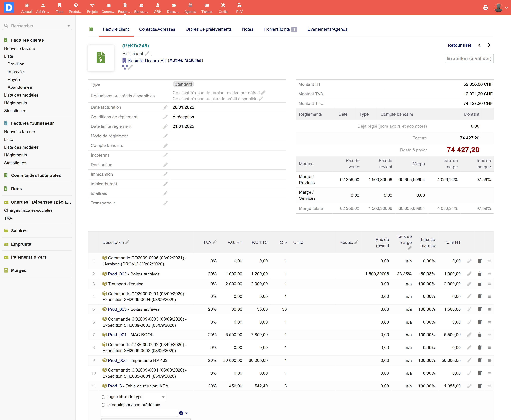Go to previous invoice arrow
511x420 pixels.
pyautogui.click(x=480, y=45)
